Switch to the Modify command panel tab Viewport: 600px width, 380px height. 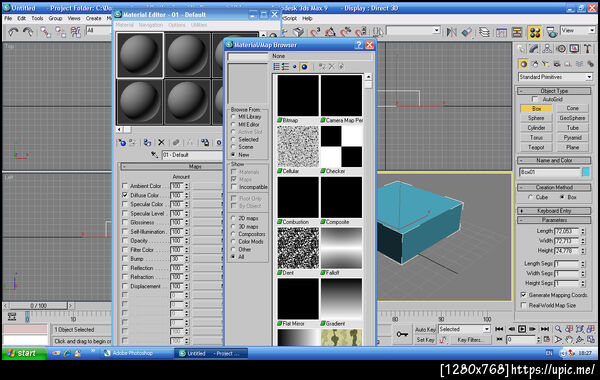534,49
